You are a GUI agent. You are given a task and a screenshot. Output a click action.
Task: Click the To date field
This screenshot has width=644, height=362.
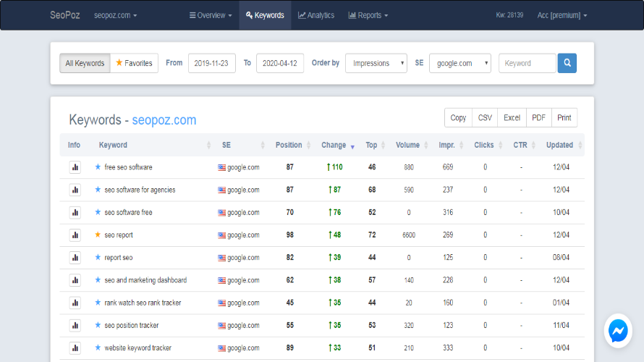[x=280, y=63]
